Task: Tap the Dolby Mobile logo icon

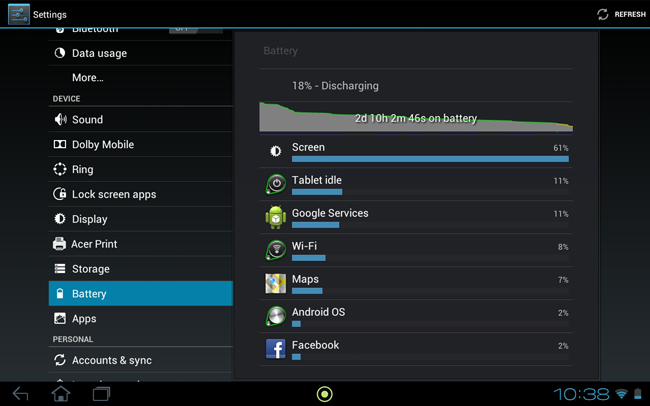Action: (x=60, y=144)
